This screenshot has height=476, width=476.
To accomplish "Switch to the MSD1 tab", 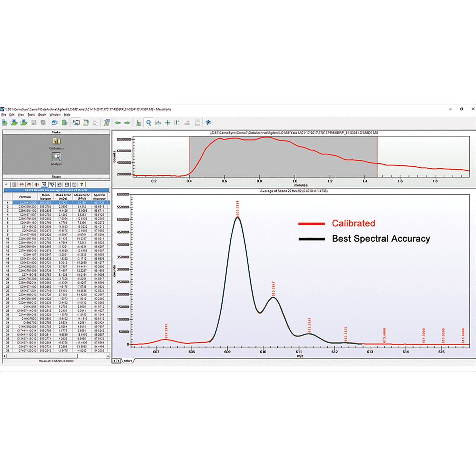I will pos(128,361).
